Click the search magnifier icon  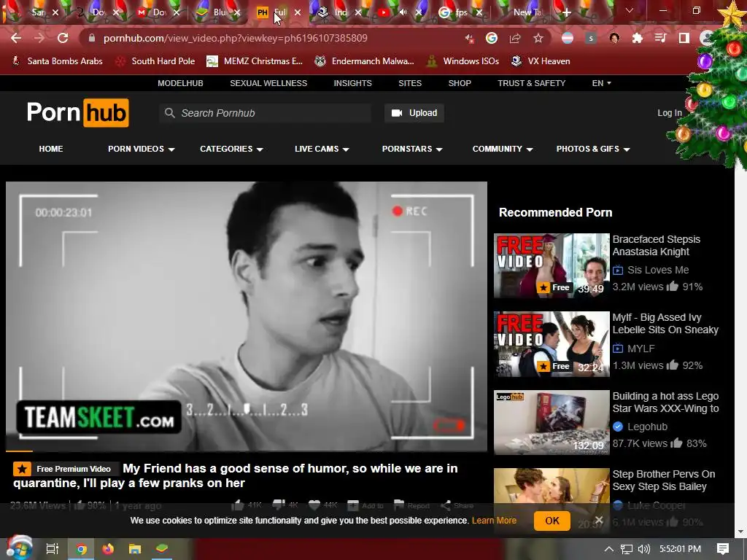coord(169,113)
